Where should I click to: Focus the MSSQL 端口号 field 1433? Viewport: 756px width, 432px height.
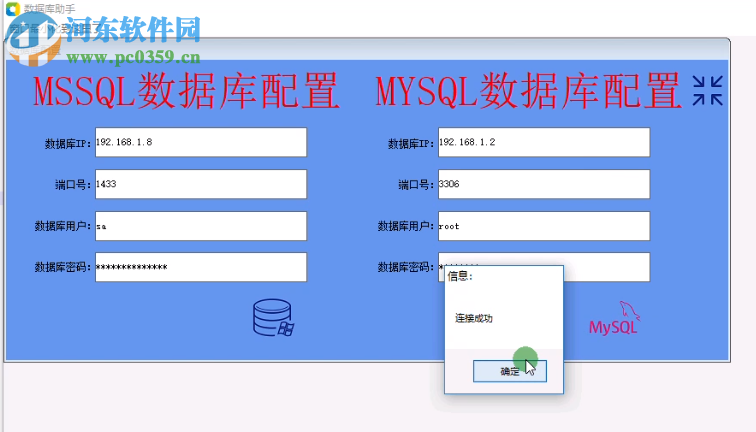(201, 184)
